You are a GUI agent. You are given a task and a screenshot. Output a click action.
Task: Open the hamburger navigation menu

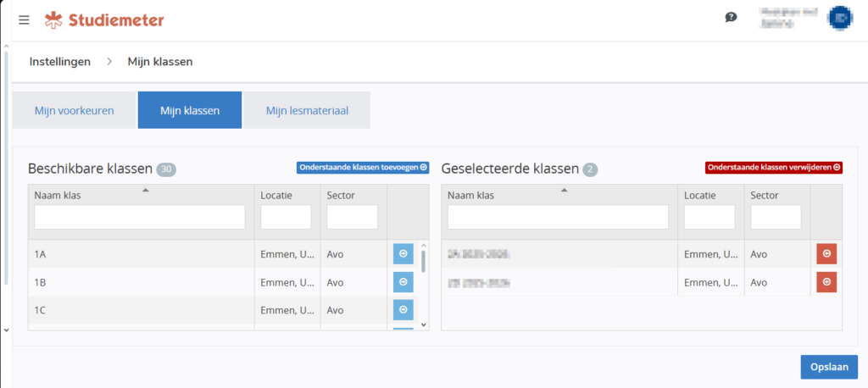tap(24, 19)
